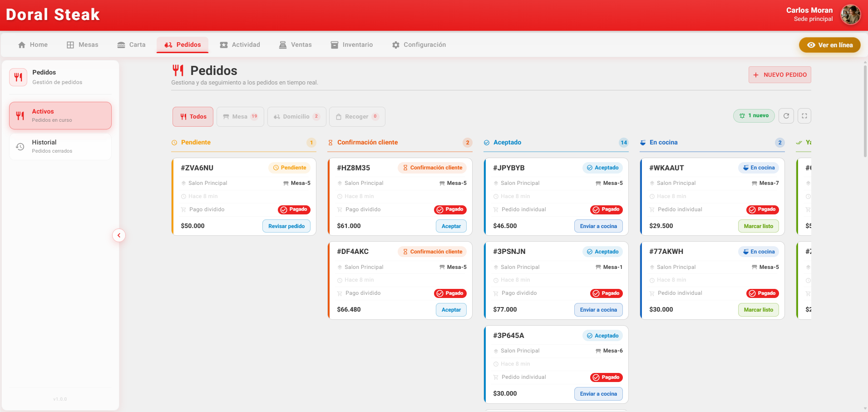The height and width of the screenshot is (412, 868).
Task: Filter orders by Domicilio
Action: 297,117
